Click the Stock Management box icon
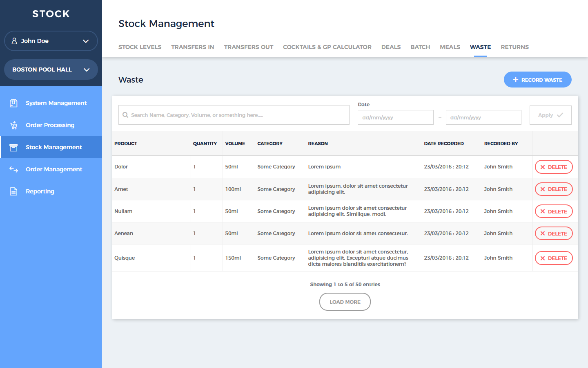The image size is (588, 368). point(13,147)
